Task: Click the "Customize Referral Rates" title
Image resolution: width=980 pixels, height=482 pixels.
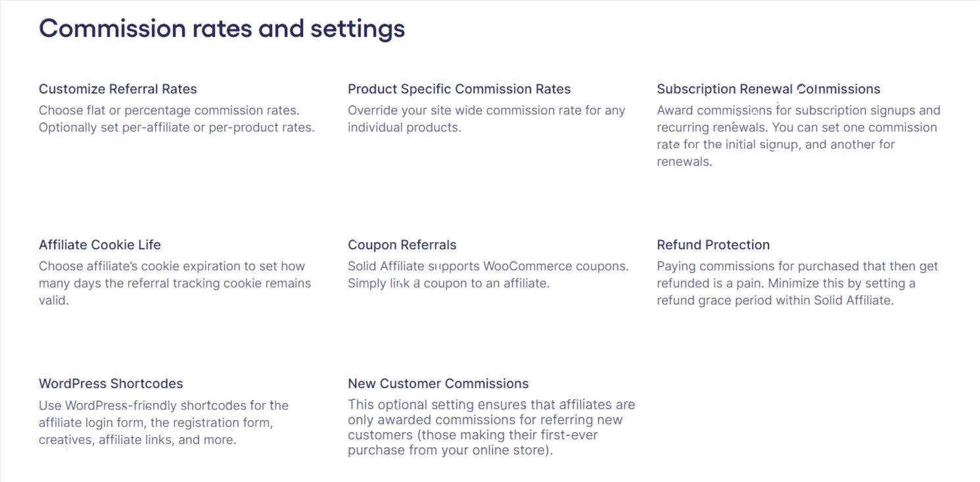Action: [x=118, y=89]
